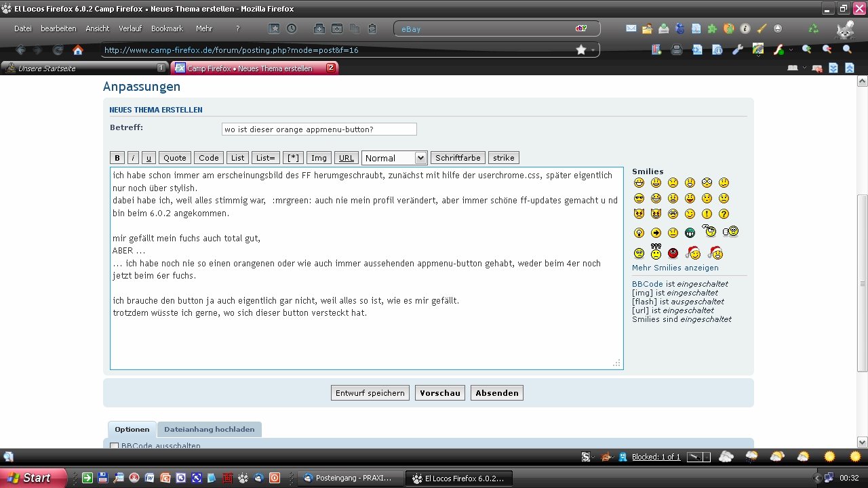Apply bold with the B button

(x=117, y=158)
